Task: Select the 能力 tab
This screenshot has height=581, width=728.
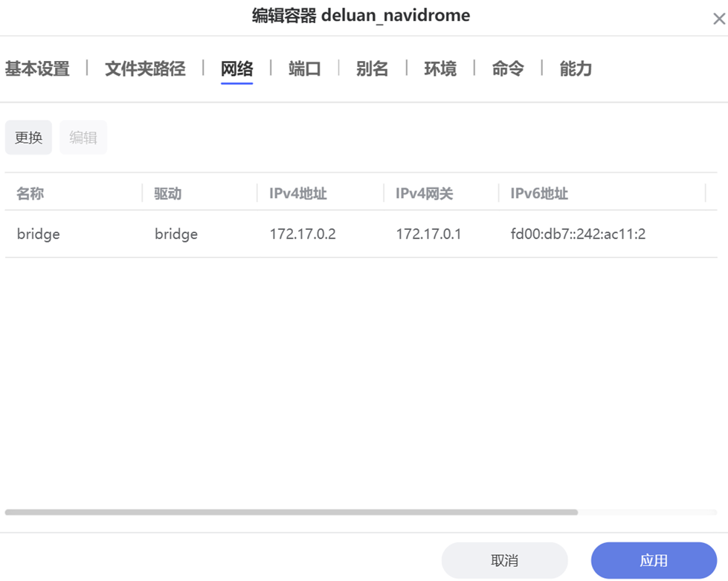Action: pos(576,69)
